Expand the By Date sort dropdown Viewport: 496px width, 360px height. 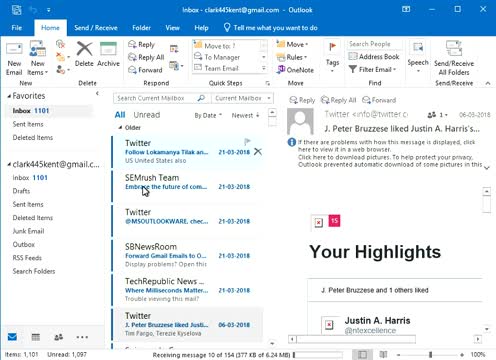point(208,115)
